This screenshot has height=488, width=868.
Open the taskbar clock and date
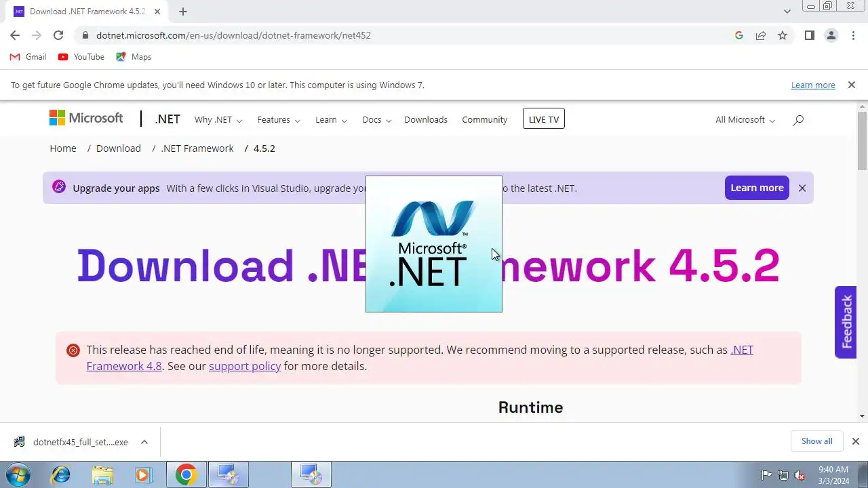coord(833,475)
